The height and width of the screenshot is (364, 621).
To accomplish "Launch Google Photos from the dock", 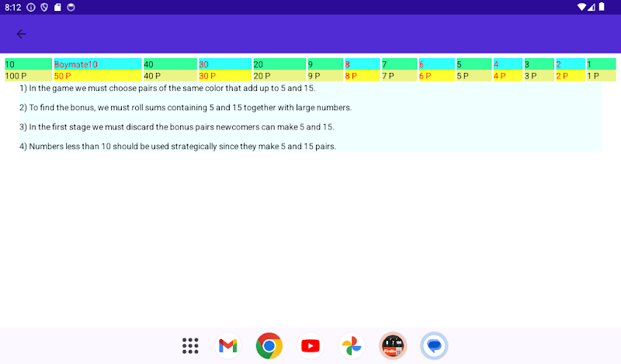I will point(352,345).
